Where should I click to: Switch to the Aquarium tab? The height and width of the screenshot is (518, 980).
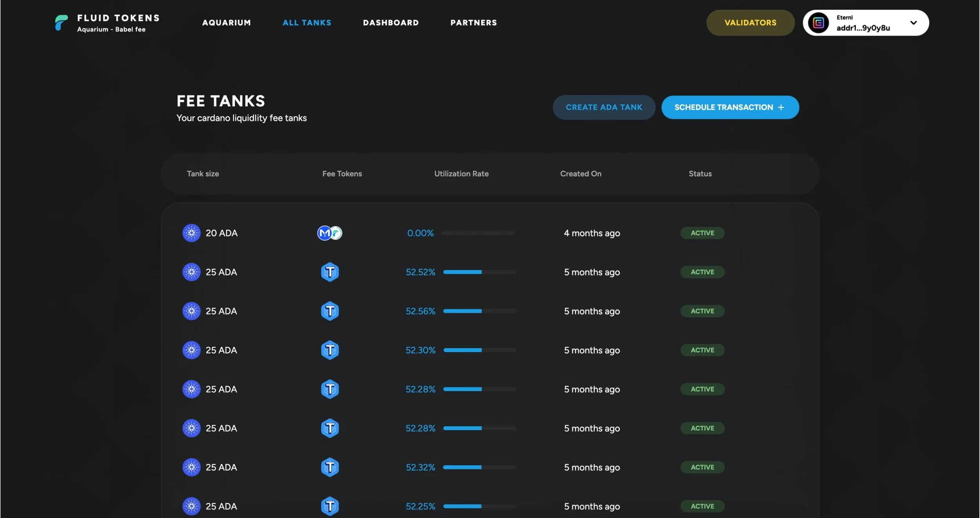coord(226,23)
